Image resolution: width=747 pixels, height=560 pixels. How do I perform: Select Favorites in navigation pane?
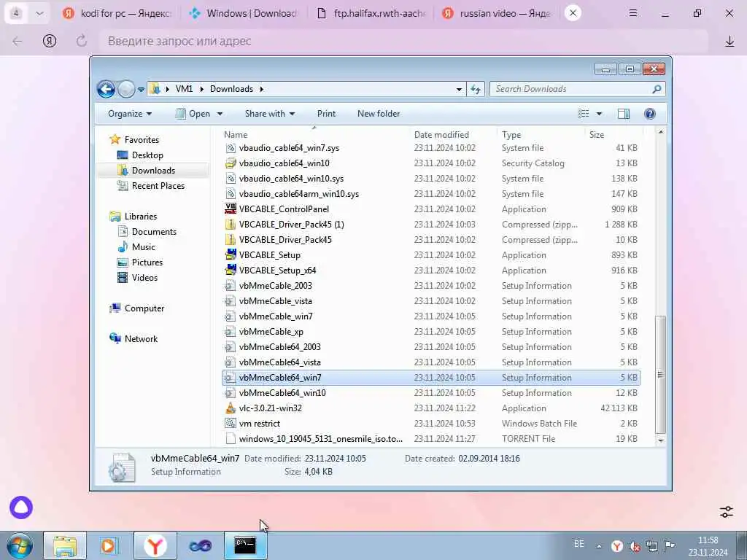[142, 139]
